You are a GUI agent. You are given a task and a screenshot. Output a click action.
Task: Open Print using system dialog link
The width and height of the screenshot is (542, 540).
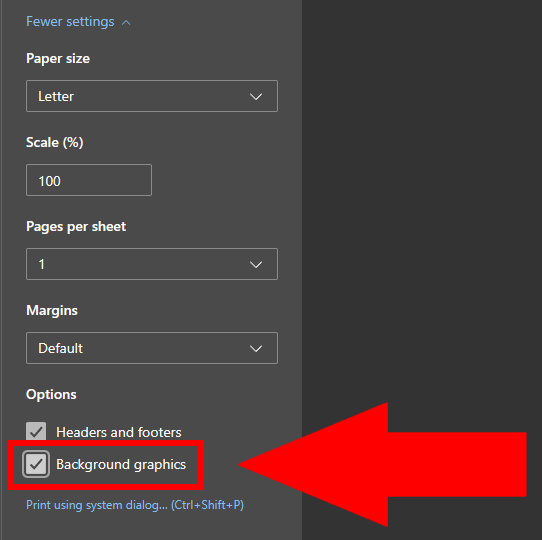135,505
